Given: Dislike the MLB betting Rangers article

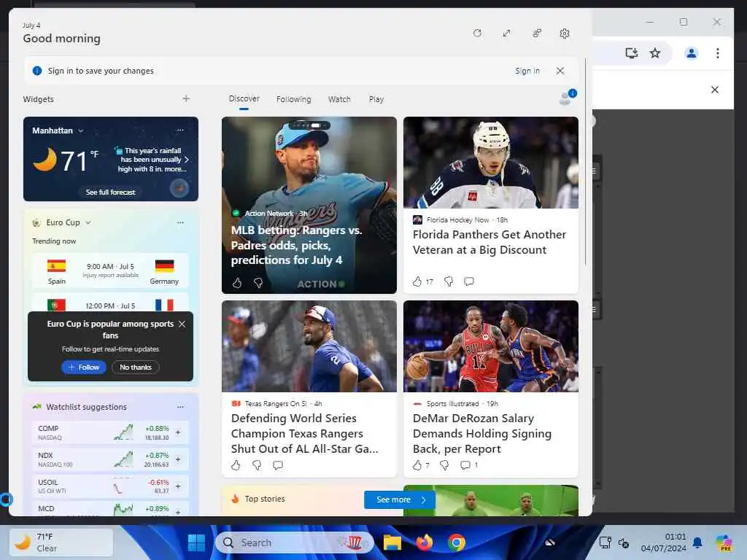Looking at the screenshot, I should (258, 284).
